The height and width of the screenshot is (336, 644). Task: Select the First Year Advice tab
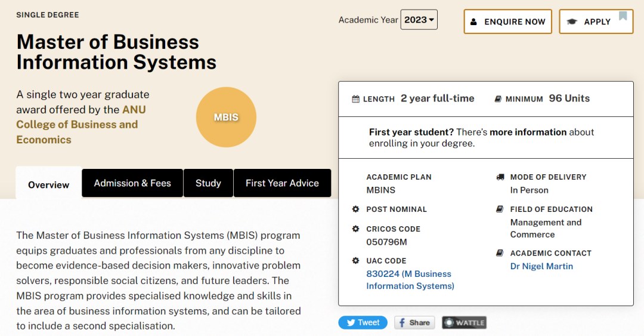[x=282, y=183]
